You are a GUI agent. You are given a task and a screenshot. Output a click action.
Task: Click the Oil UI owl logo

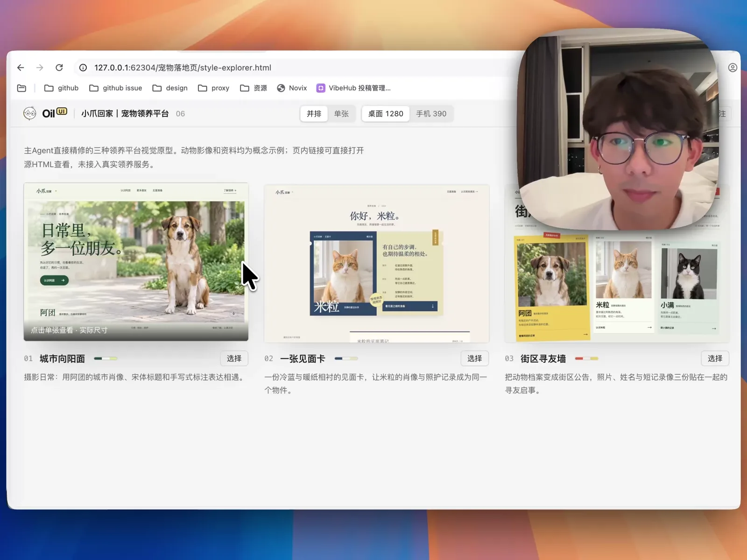(45, 113)
